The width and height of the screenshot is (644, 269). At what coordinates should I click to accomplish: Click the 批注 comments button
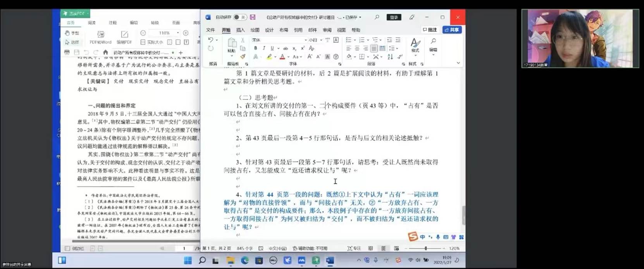tap(430, 30)
